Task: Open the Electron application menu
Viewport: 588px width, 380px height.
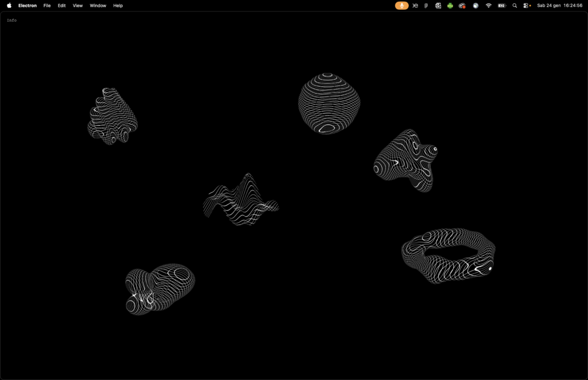Action: pyautogui.click(x=28, y=5)
